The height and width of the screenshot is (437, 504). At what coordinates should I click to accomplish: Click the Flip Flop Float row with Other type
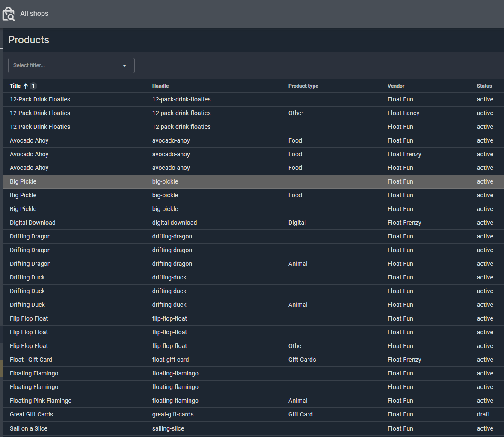point(29,346)
